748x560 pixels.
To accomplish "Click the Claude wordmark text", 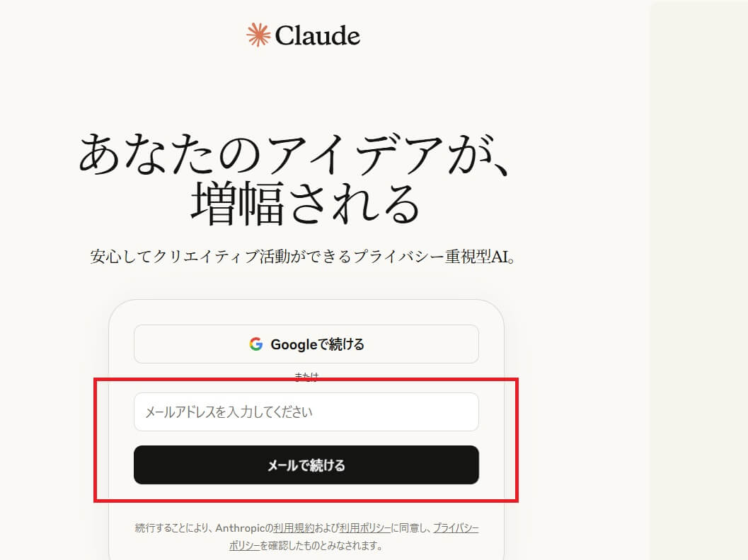I will coord(317,36).
